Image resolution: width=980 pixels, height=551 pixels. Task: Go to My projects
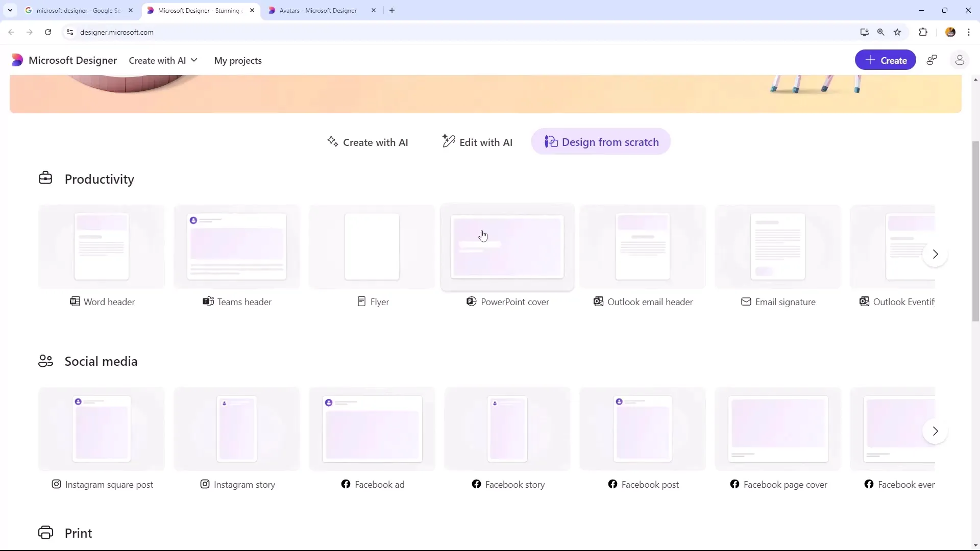238,60
